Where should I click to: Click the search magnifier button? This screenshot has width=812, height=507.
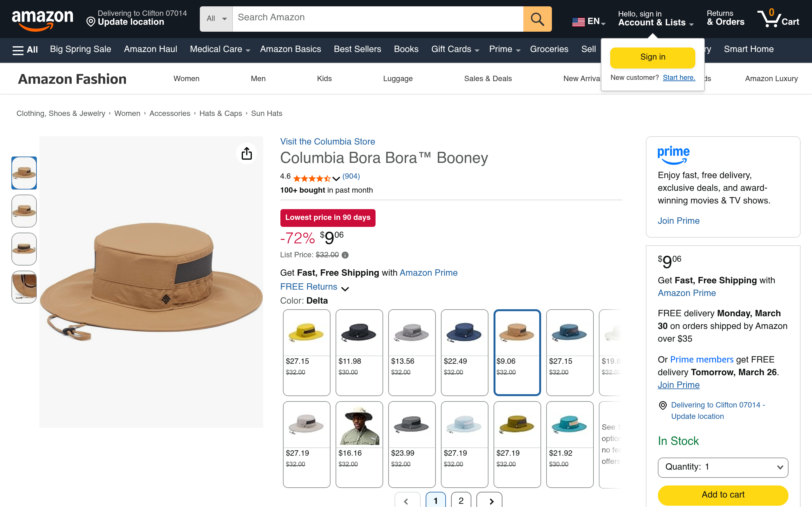click(537, 19)
